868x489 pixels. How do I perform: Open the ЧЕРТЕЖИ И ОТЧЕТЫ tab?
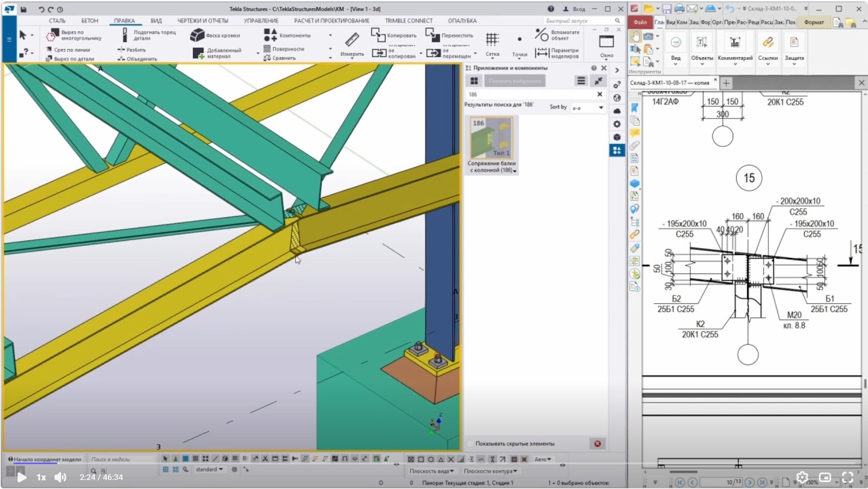coord(203,21)
